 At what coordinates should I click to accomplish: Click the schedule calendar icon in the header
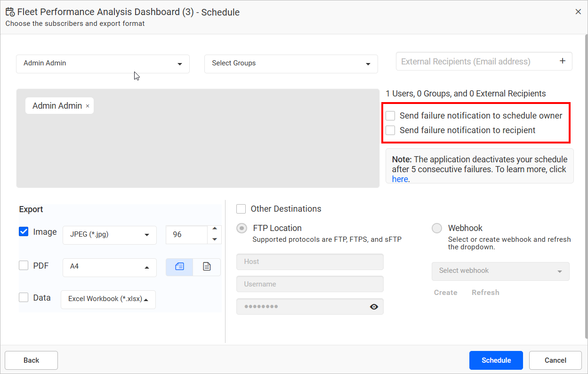pos(10,11)
